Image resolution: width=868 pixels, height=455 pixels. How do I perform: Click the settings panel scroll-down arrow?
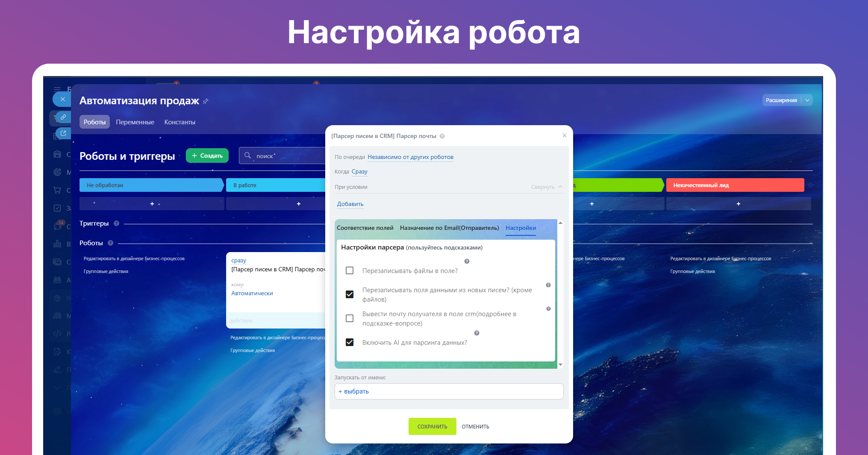pos(560,365)
